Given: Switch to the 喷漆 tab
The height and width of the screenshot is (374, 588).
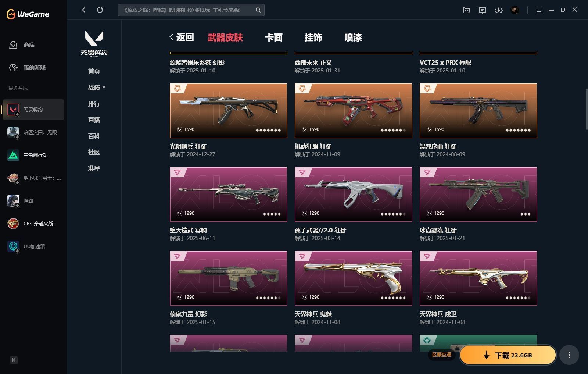Looking at the screenshot, I should (353, 38).
